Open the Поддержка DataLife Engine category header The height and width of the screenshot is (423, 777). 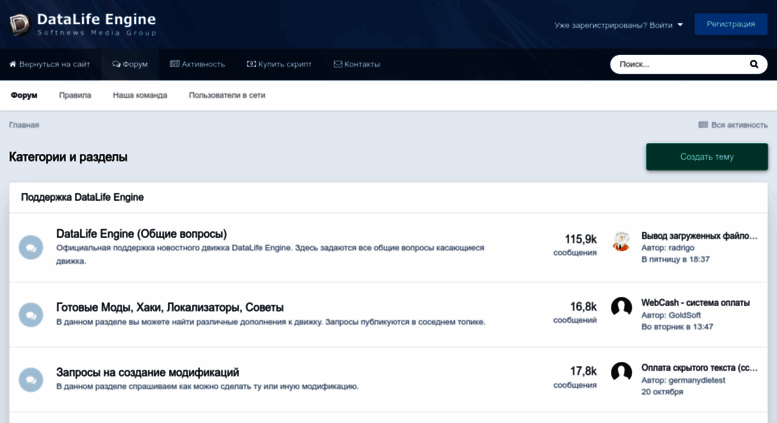coord(82,197)
